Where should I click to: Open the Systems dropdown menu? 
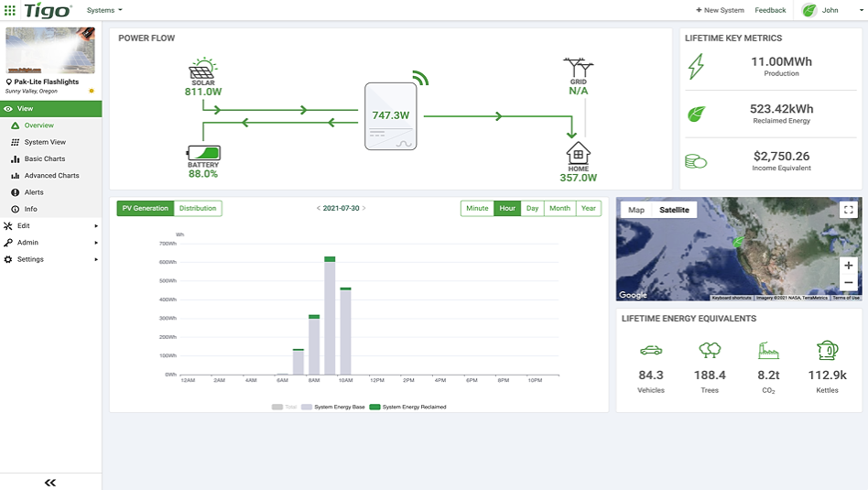104,10
